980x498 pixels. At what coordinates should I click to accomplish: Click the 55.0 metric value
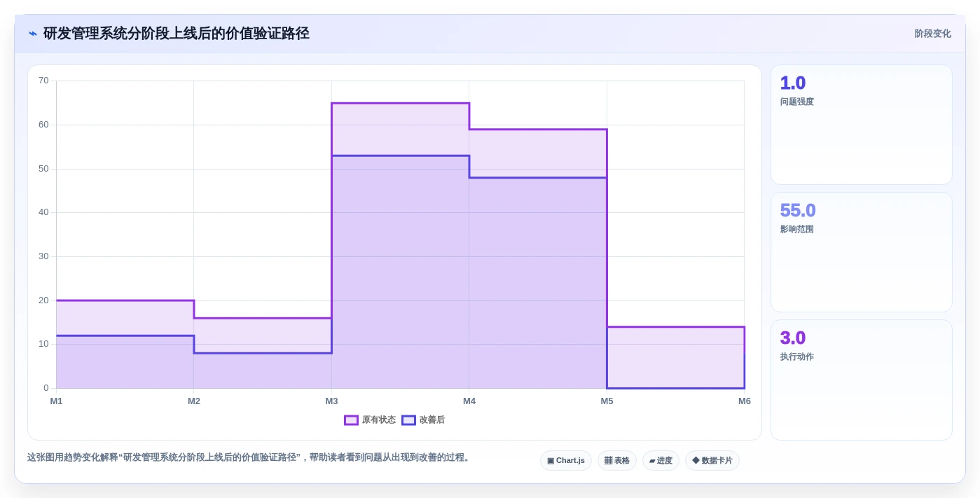click(x=798, y=210)
